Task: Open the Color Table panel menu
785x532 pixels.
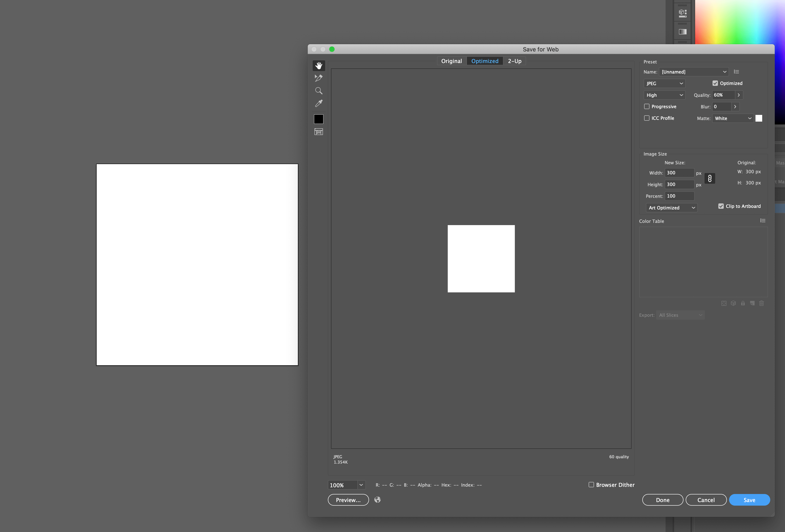Action: pyautogui.click(x=763, y=220)
